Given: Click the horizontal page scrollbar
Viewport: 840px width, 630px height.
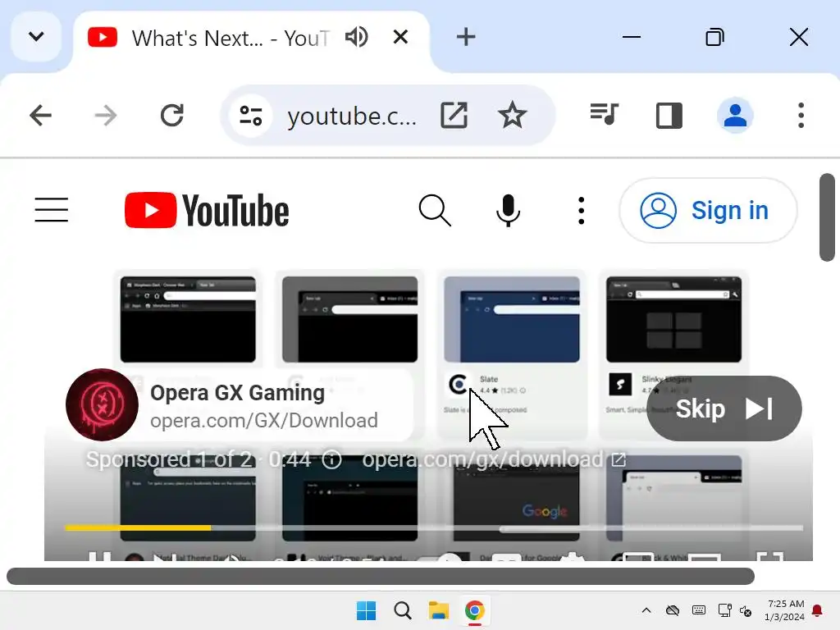Looking at the screenshot, I should coord(381,576).
